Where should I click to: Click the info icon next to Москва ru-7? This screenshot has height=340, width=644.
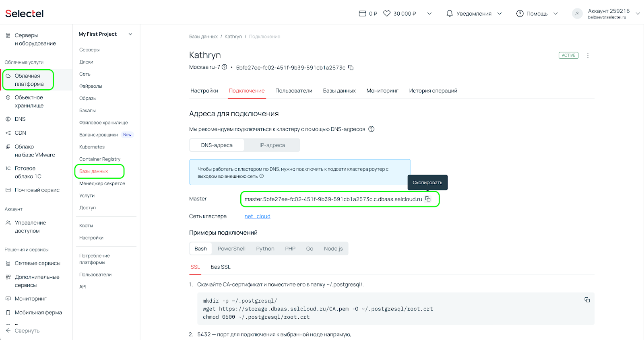[225, 67]
